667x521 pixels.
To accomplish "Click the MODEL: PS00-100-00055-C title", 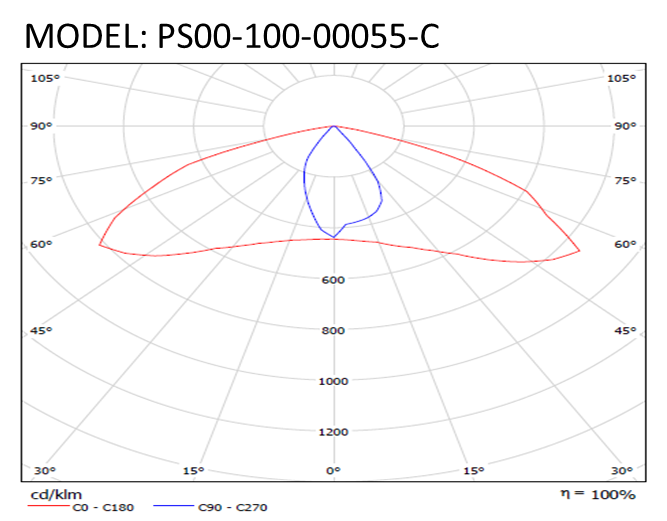I will click(232, 37).
